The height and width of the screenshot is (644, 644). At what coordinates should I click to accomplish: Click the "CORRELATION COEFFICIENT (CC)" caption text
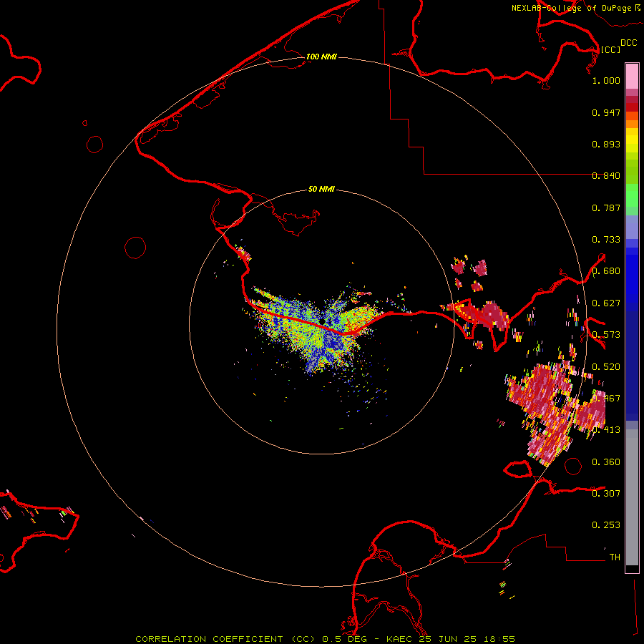[x=225, y=639]
